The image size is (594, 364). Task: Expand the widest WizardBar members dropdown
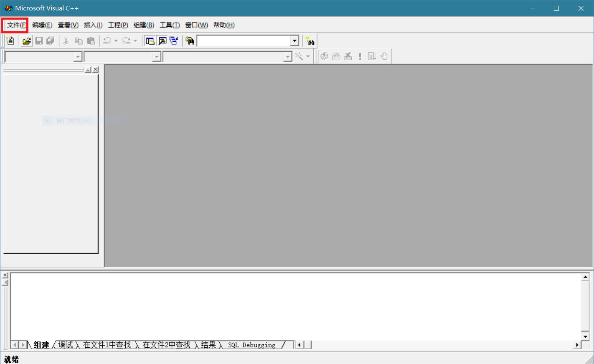(x=287, y=57)
